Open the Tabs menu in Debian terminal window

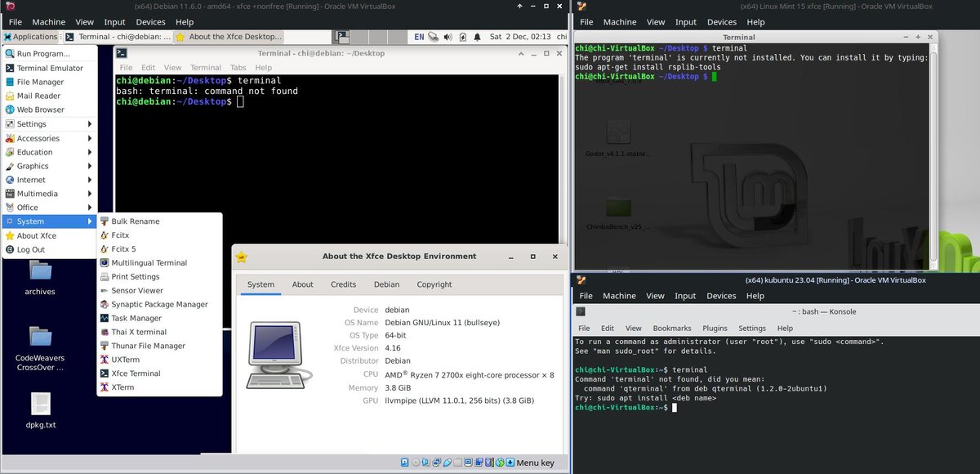(238, 68)
